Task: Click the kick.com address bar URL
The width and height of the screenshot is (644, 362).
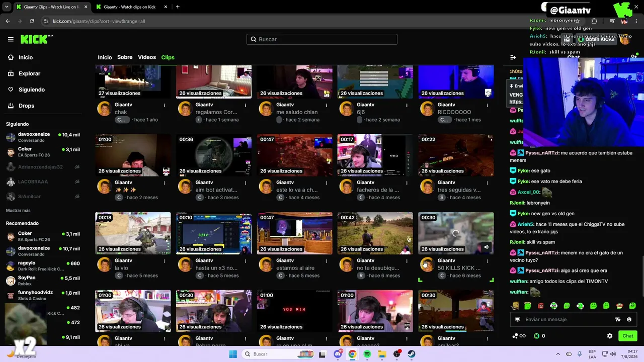Action: (99, 21)
